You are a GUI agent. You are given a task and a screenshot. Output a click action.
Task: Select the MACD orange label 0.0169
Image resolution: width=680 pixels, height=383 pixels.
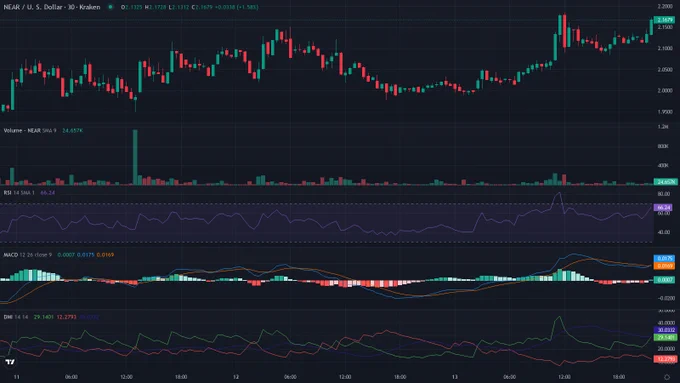click(665, 266)
